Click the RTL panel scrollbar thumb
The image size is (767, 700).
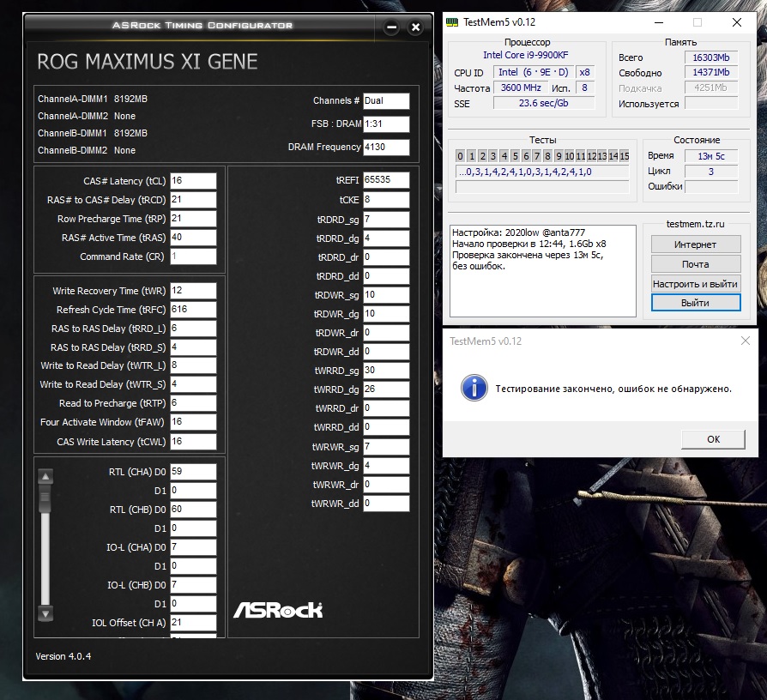[45, 498]
